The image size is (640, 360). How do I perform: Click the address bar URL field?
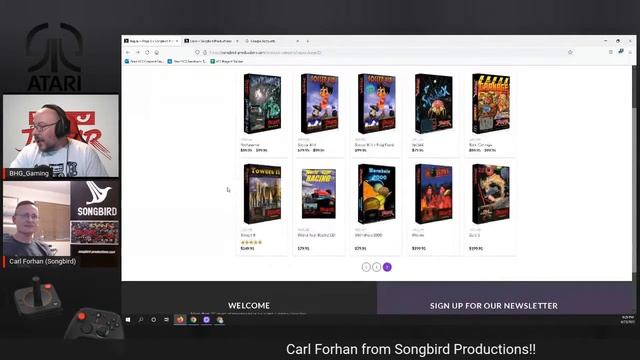(384, 52)
